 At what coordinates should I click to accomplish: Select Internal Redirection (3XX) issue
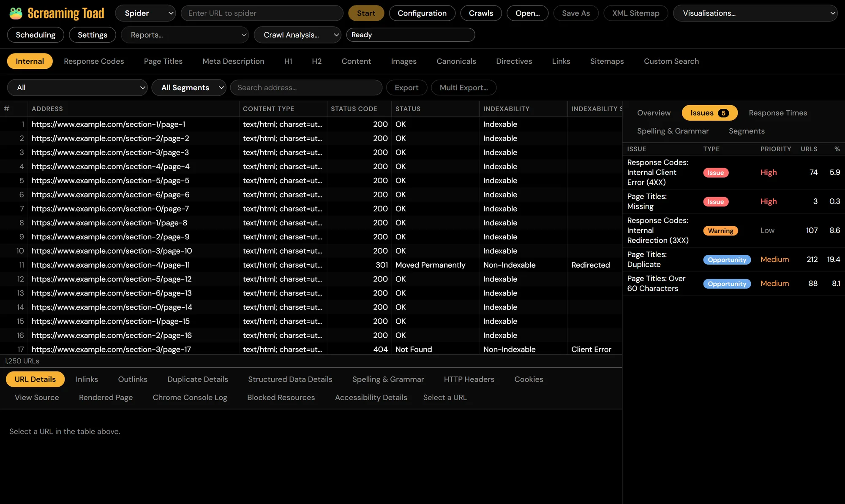pyautogui.click(x=733, y=230)
